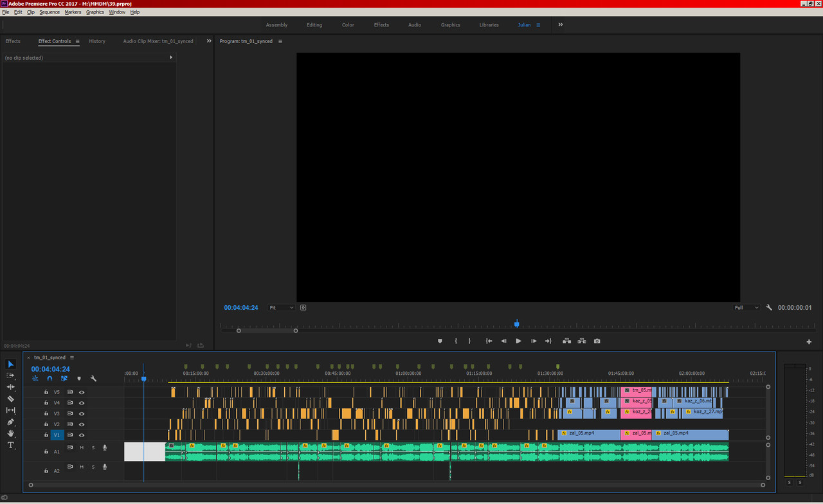Open Timeline display settings wrench

click(93, 379)
